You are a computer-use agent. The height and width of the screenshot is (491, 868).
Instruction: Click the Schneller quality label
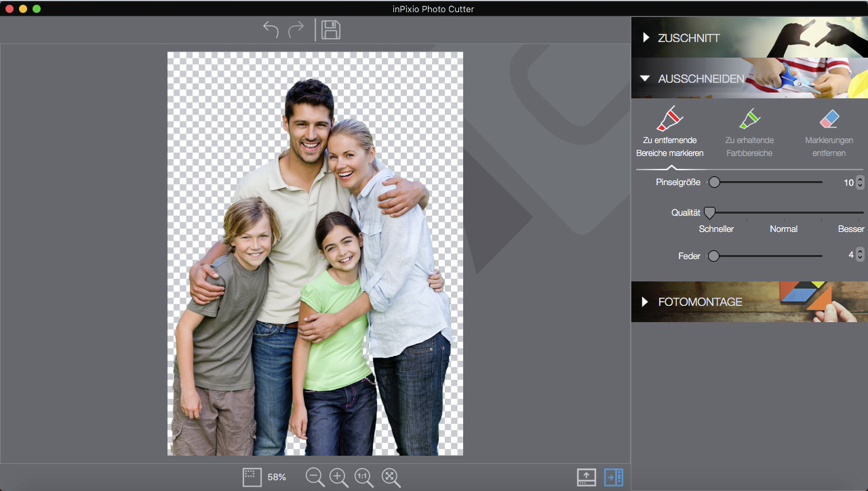716,229
